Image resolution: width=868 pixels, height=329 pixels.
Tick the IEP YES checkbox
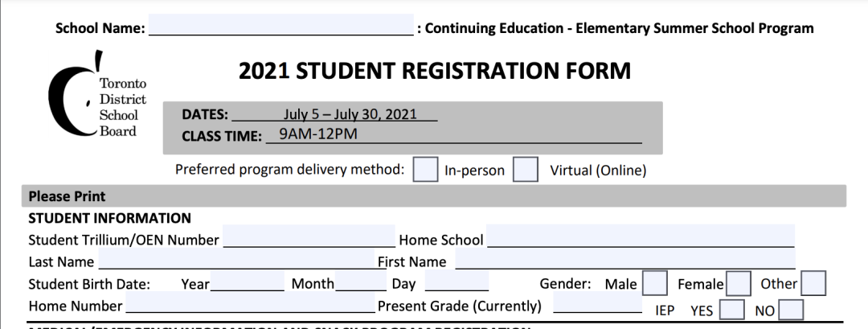(x=732, y=309)
